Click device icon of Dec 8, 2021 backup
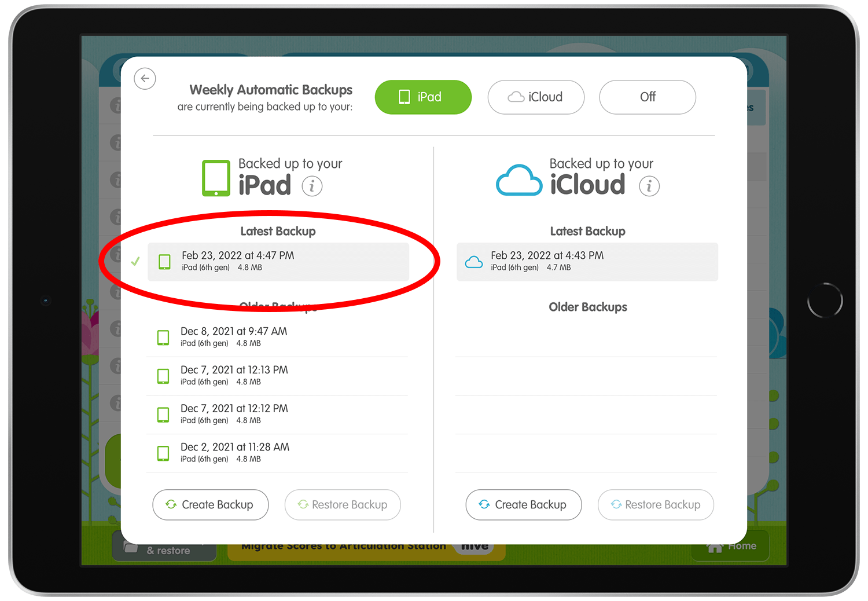 [x=164, y=338]
